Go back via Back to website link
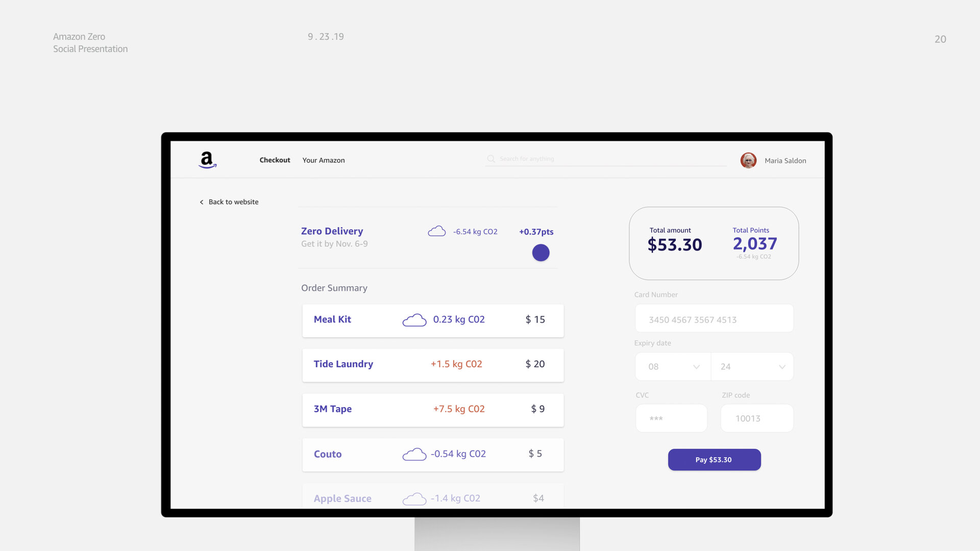Image resolution: width=980 pixels, height=551 pixels. 233,202
